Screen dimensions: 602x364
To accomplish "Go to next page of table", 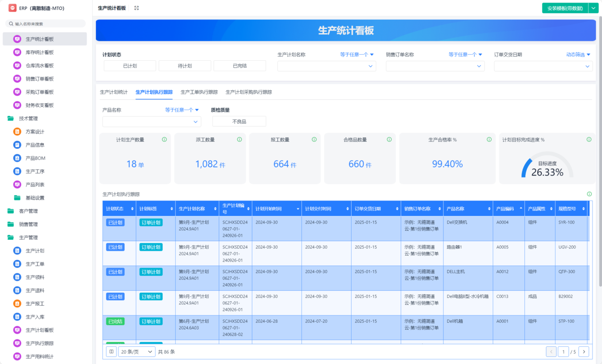I will 583,351.
